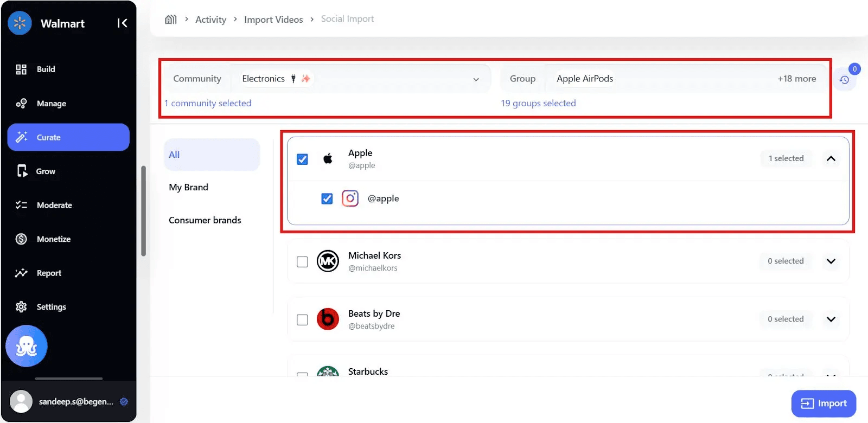Open the Grow menu

68,171
